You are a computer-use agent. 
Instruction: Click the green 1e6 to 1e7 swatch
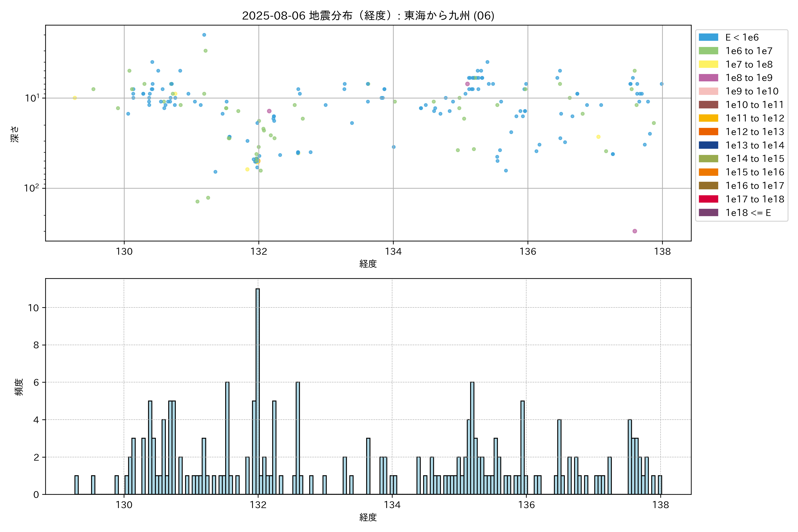point(708,51)
